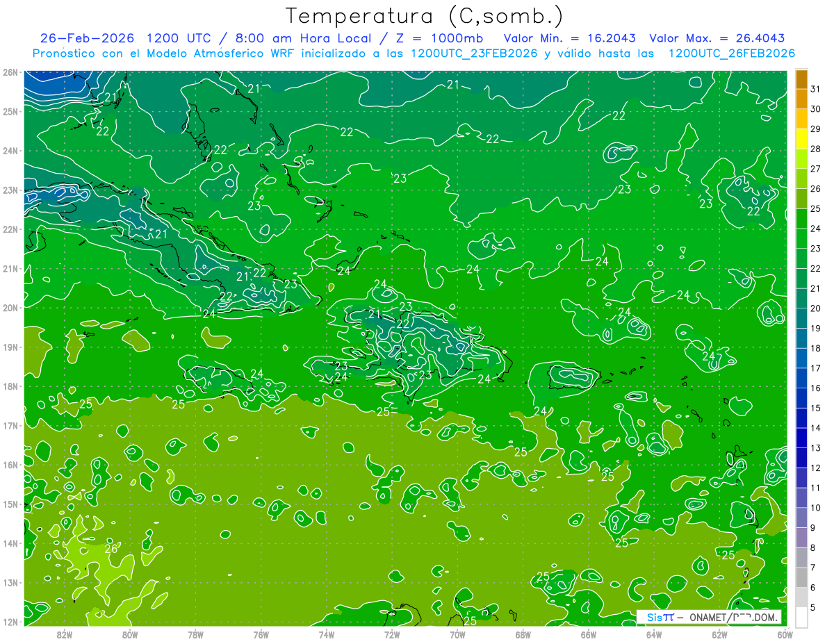Click the white legend band below 5
Screen dimensions: 834x644
(801, 616)
